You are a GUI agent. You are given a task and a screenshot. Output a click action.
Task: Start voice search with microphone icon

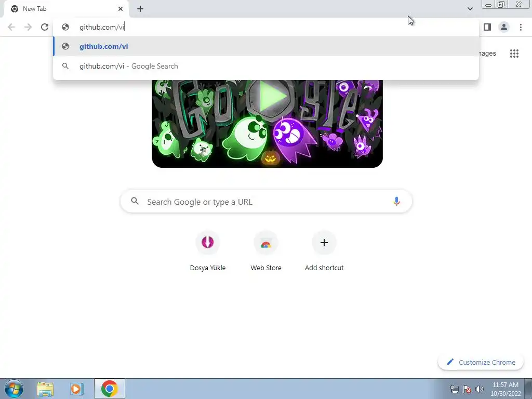coord(396,202)
